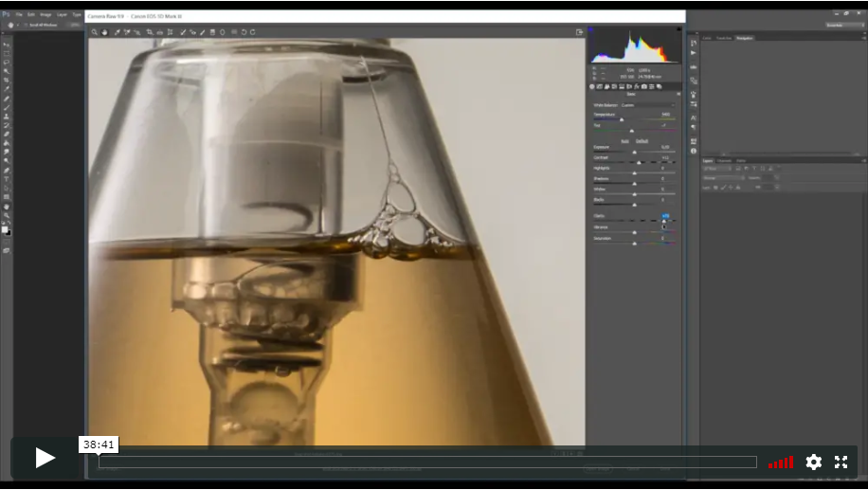Image resolution: width=868 pixels, height=490 pixels.
Task: Open layer Opacity dropdown arrow
Action: click(777, 178)
